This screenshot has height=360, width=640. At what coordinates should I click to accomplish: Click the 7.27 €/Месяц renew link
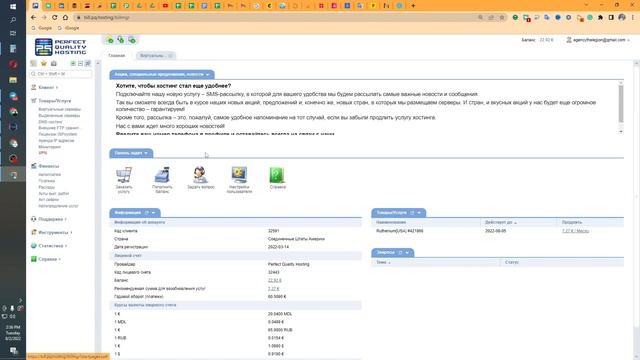coord(575,231)
